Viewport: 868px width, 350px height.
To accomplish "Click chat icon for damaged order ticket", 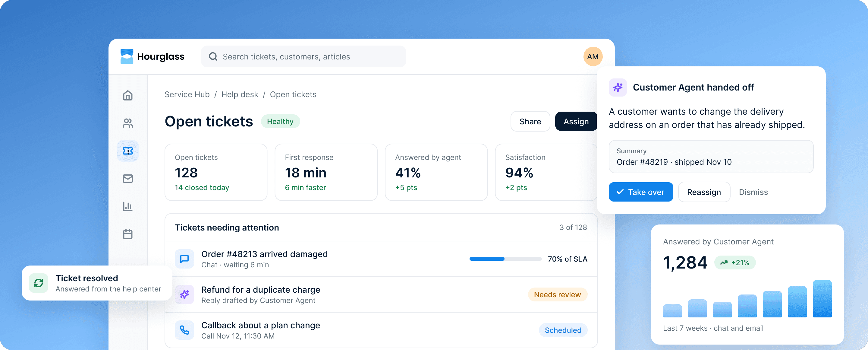I will click(184, 259).
